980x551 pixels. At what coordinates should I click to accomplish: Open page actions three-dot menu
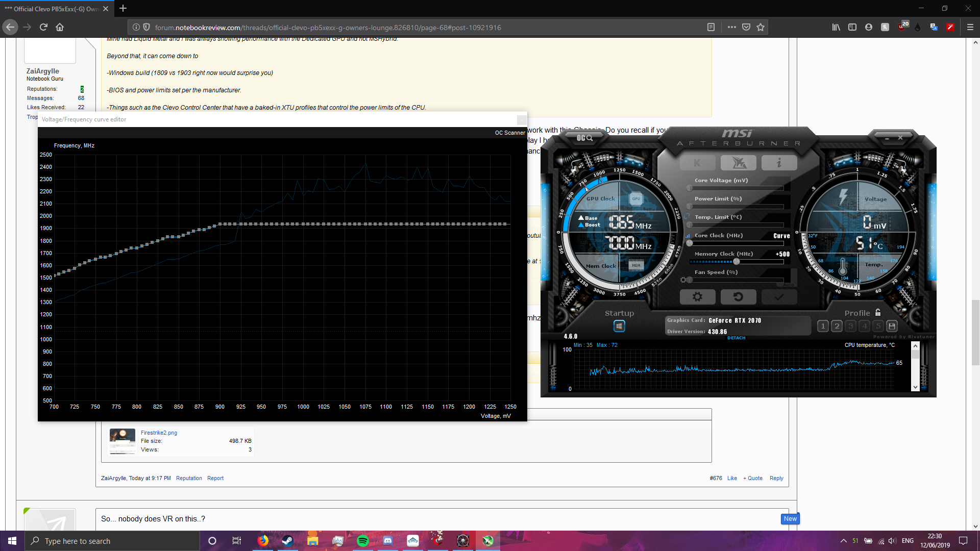(731, 27)
